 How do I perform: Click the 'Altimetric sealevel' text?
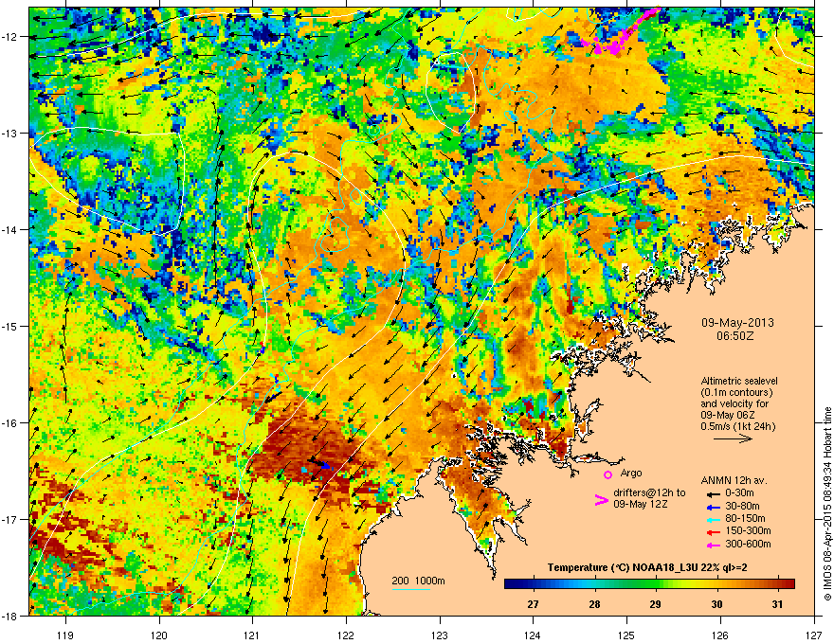(x=739, y=381)
